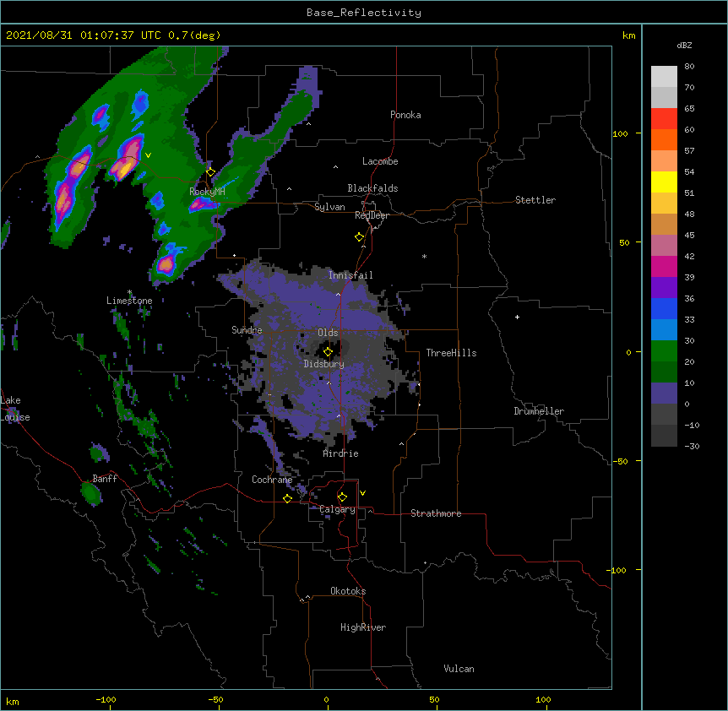728x711 pixels.
Task: Select the bright yellow 51–54 dBZ swatch
Action: tap(664, 182)
